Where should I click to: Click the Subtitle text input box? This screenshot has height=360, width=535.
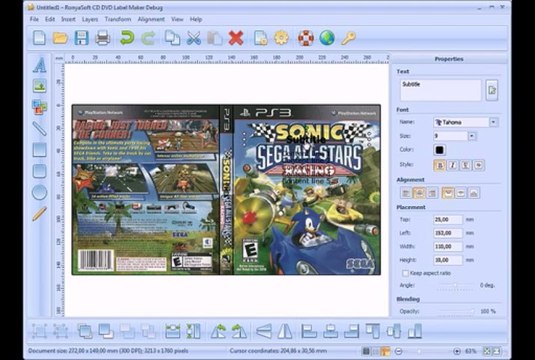(x=440, y=90)
